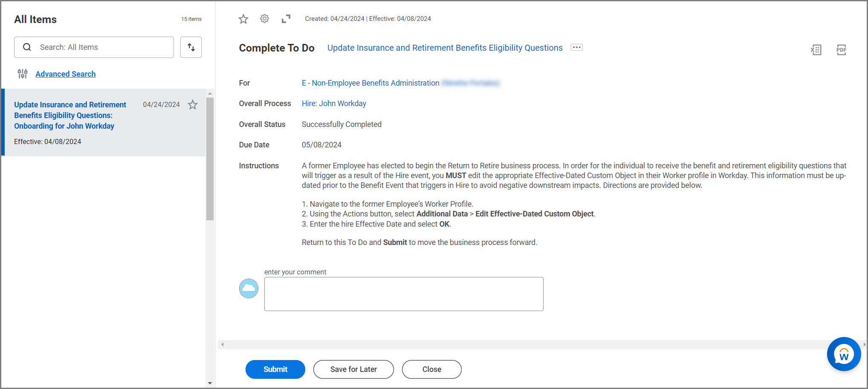The height and width of the screenshot is (389, 868).
Task: Click the inbox list vertical scrollbar
Action: coord(210,158)
